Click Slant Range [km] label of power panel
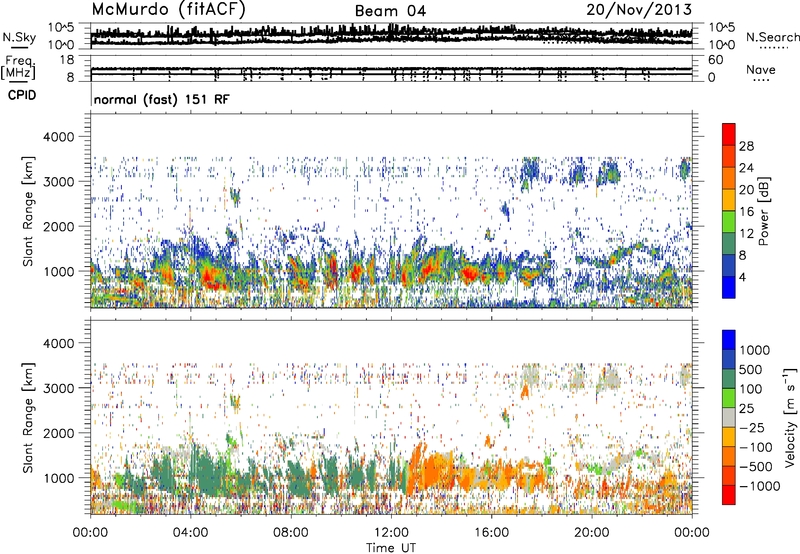Screen dimensions: 800x554 (28, 211)
